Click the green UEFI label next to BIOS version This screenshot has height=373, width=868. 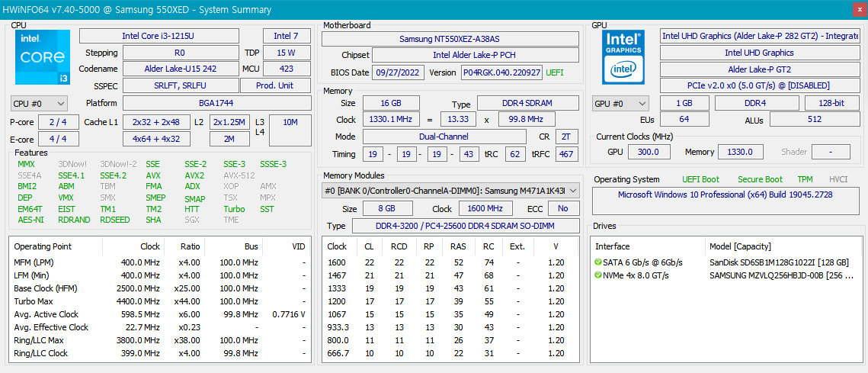click(x=556, y=72)
